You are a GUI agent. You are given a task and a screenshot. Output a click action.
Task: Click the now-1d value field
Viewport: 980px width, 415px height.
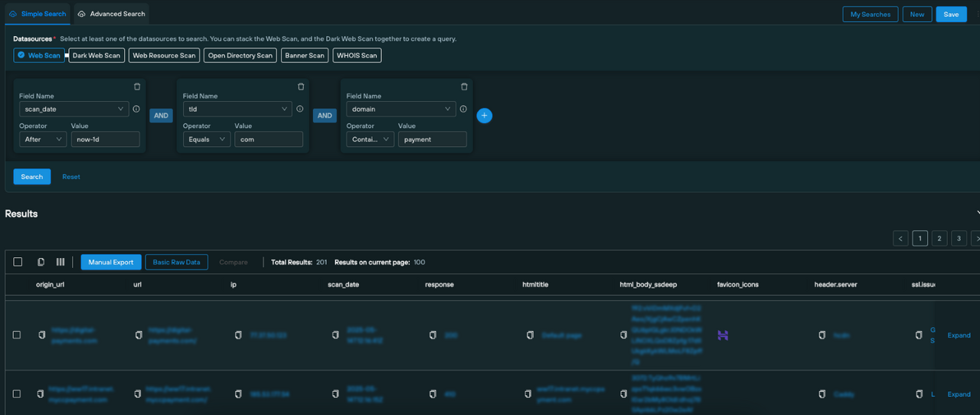pyautogui.click(x=106, y=139)
